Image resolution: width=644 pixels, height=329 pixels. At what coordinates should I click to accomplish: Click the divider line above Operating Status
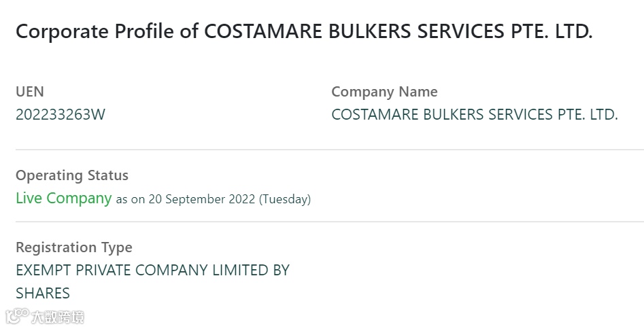[x=329, y=150]
